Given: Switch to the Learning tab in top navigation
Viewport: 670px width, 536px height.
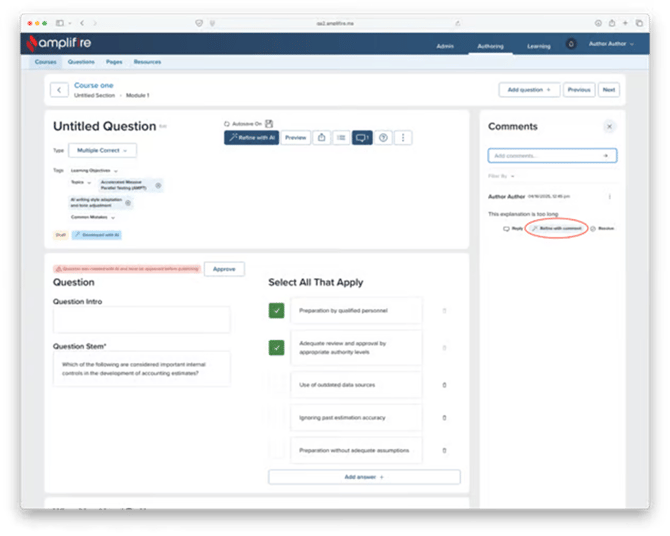Looking at the screenshot, I should [x=538, y=46].
